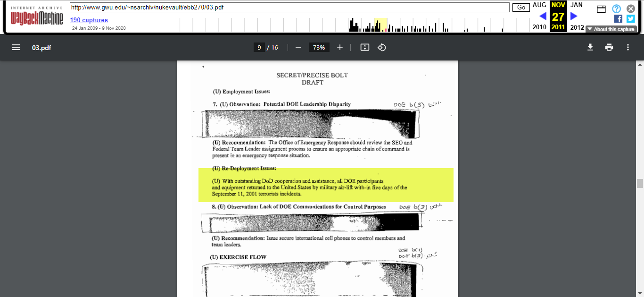Screen dimensions: 644x297
Task: Click the '(U) EXERCISE FLOW' heading
Action: [238, 257]
